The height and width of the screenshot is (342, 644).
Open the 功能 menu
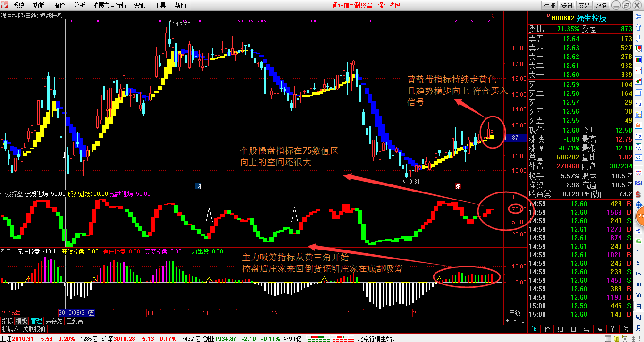[x=39, y=5]
